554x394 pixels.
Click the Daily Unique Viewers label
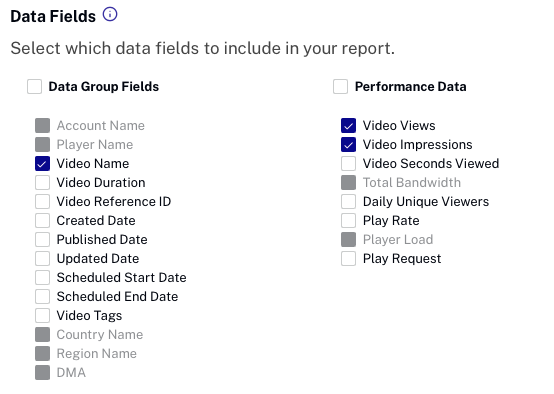tap(426, 202)
